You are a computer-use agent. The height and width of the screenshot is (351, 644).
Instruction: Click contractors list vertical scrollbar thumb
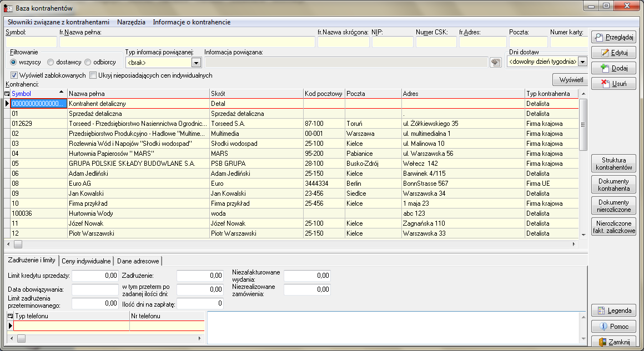pyautogui.click(x=583, y=125)
